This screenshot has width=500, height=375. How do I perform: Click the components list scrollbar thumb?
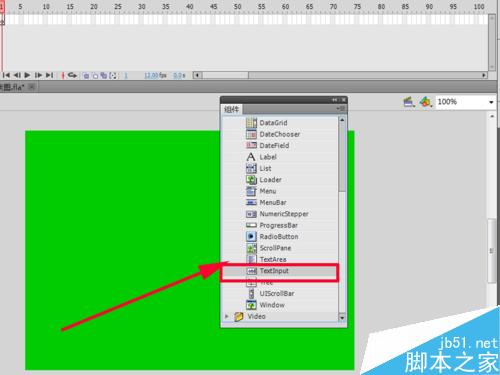(x=342, y=158)
